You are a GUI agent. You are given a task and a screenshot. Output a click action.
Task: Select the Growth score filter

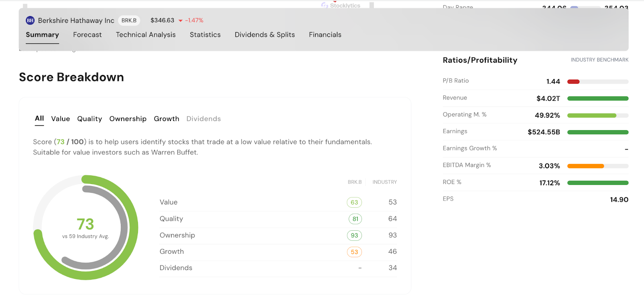(167, 119)
